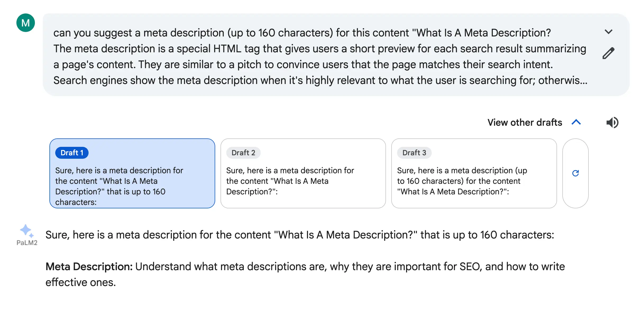Select the blue Draft 1 badge

72,153
